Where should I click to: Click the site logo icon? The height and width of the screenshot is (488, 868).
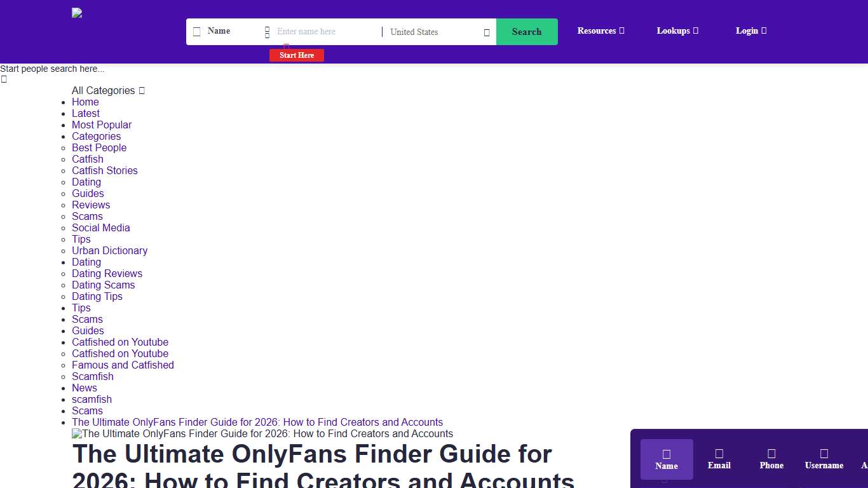click(x=77, y=13)
